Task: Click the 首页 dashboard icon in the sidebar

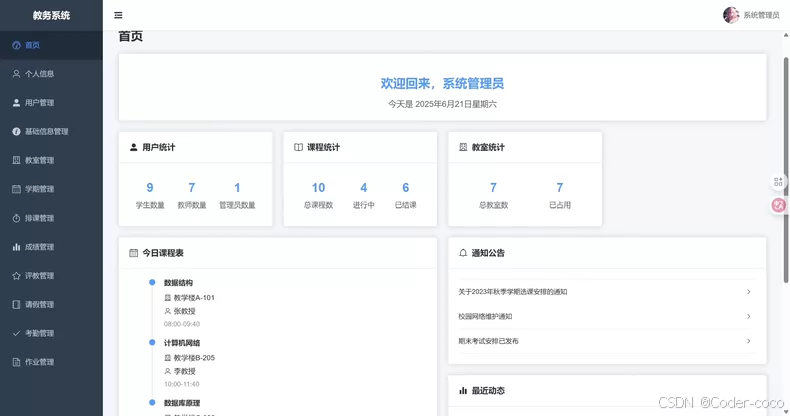Action: click(x=17, y=45)
